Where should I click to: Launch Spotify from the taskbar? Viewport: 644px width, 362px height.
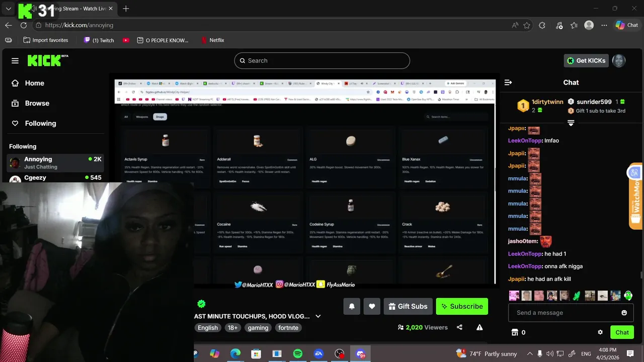(297, 354)
